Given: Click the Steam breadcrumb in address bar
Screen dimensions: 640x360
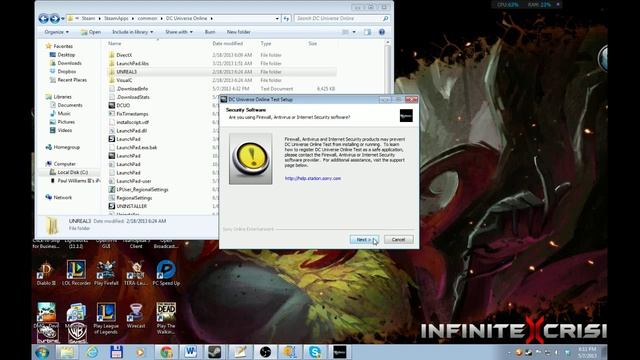Looking at the screenshot, I should pos(88,18).
